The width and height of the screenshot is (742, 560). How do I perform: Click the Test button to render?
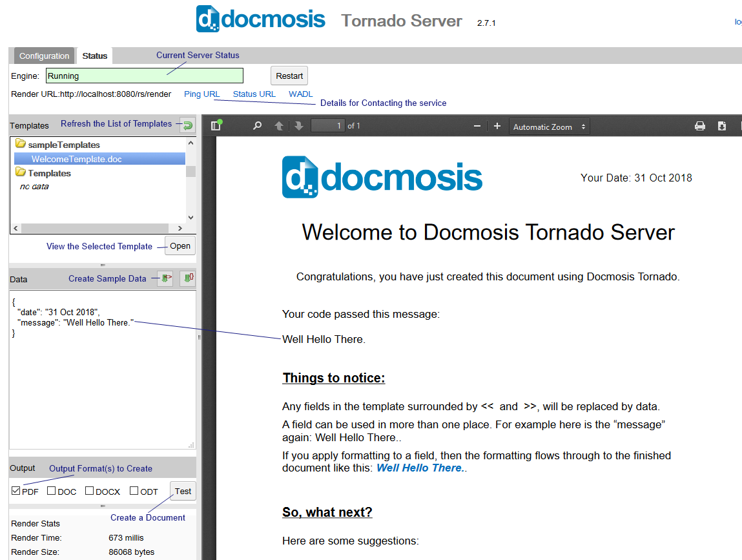tap(183, 491)
